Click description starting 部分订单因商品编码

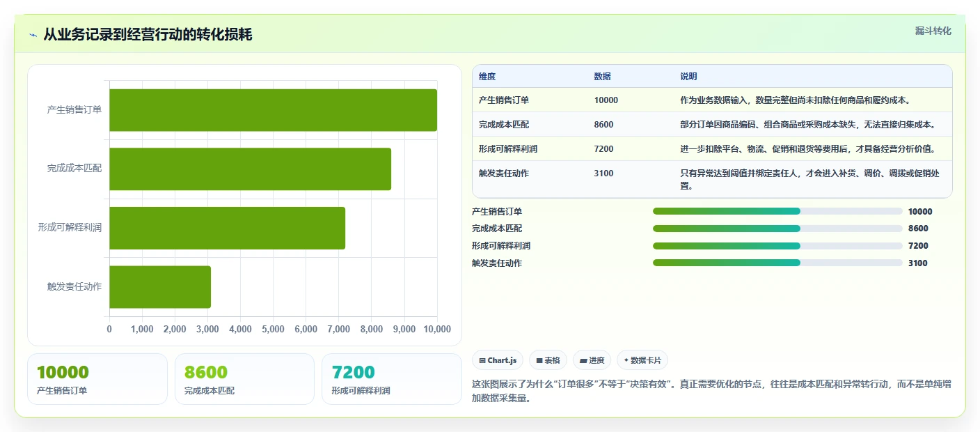tap(807, 125)
